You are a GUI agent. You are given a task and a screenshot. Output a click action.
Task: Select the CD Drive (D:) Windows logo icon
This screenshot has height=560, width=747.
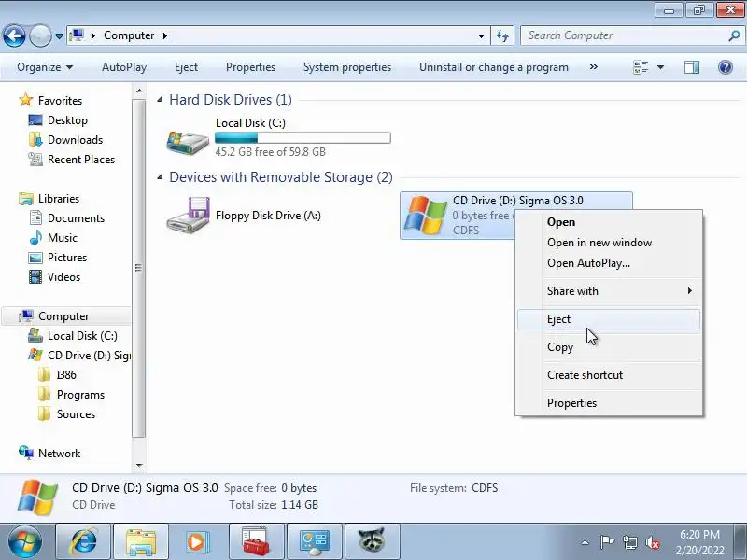point(425,216)
